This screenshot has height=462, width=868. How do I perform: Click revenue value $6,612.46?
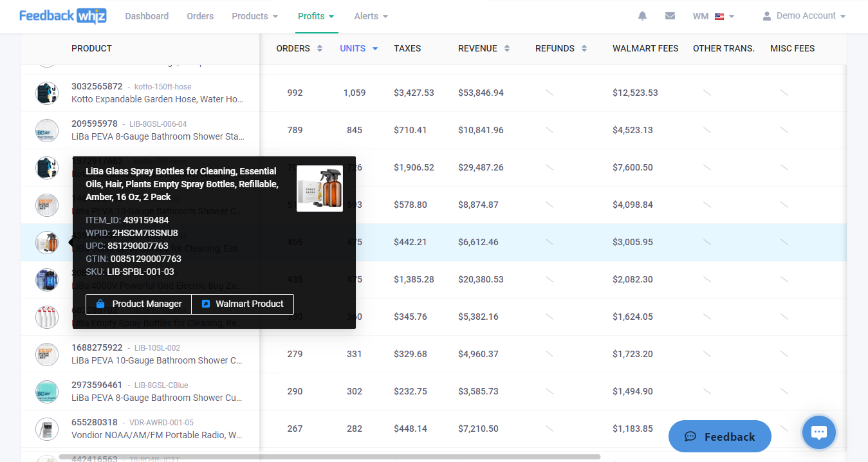(x=478, y=242)
